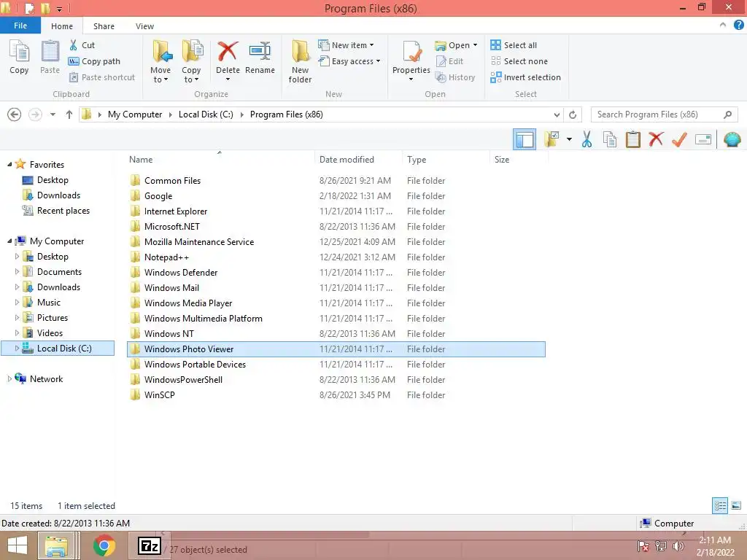Screen dimensions: 747x560
Task: Switch to the Home ribbon tab
Action: (62, 26)
